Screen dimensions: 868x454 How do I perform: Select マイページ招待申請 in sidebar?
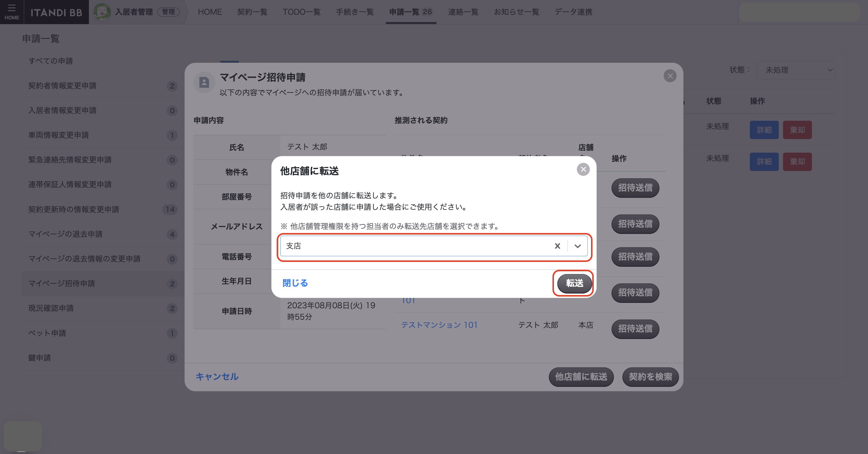click(103, 284)
